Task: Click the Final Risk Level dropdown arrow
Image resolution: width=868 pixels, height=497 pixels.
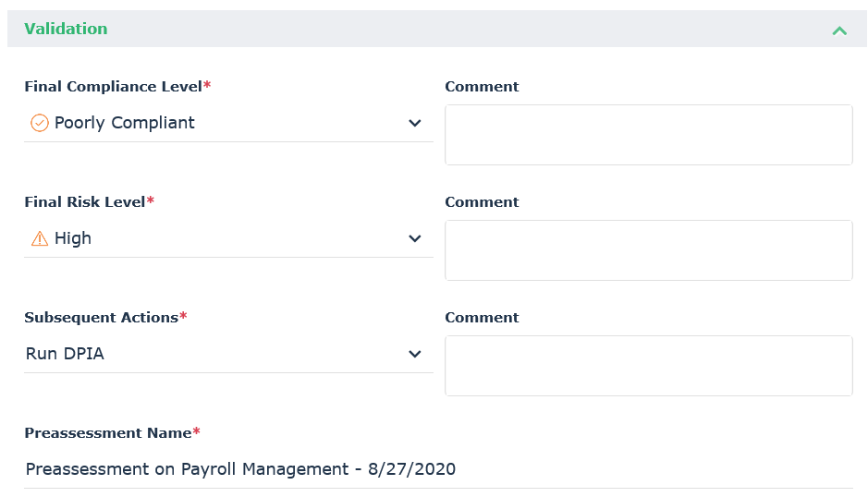Action: pos(415,238)
